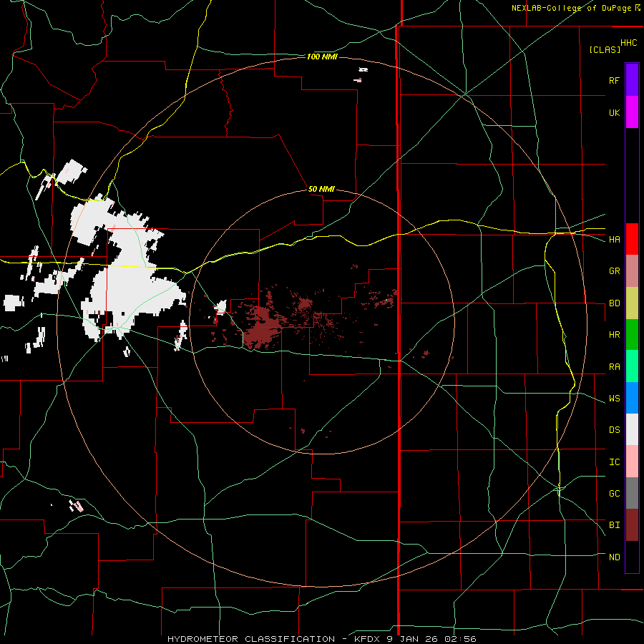Click the gray GC legend color swatch
The image size is (644, 644).
pos(632,493)
